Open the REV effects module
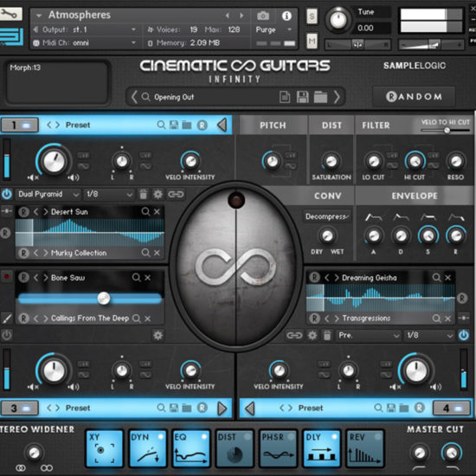Viewport: 476px width, 476px height. (x=365, y=448)
